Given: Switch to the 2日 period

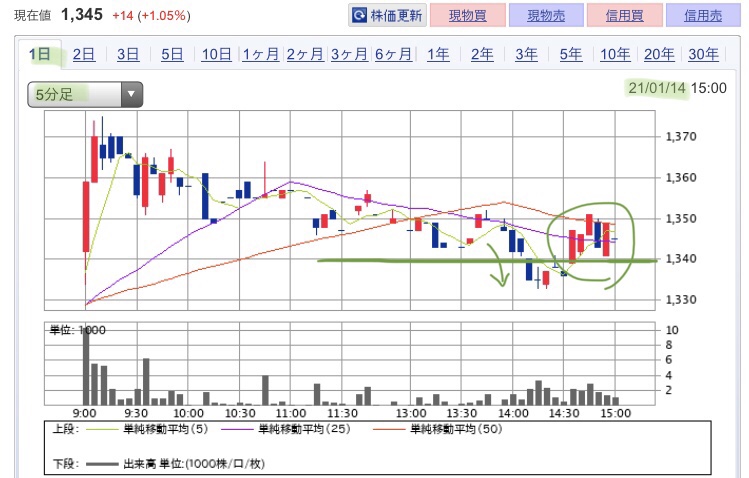Looking at the screenshot, I should (x=84, y=54).
